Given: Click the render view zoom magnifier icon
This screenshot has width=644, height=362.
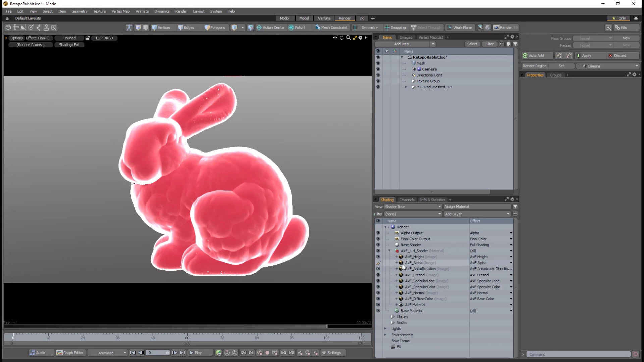Looking at the screenshot, I should 348,38.
